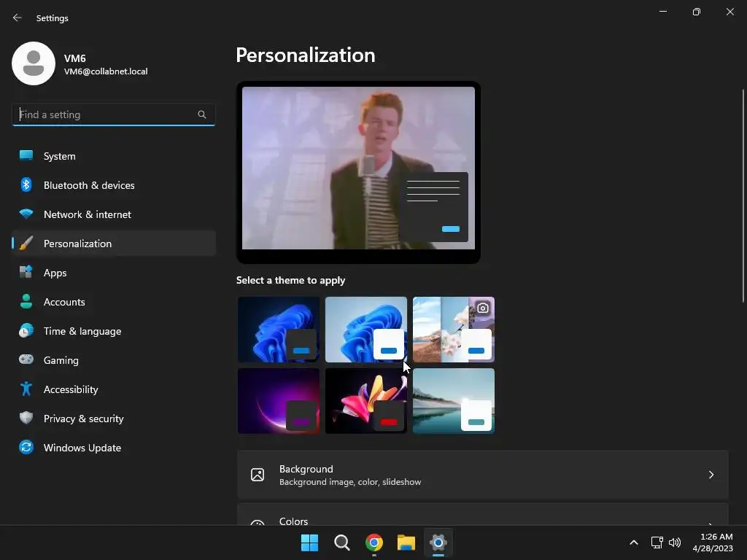The image size is (747, 560).
Task: Click the Apps icon in sidebar
Action: click(26, 273)
